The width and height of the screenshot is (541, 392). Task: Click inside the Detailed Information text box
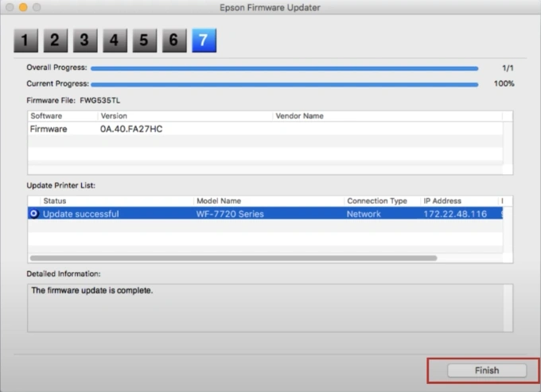pyautogui.click(x=270, y=307)
